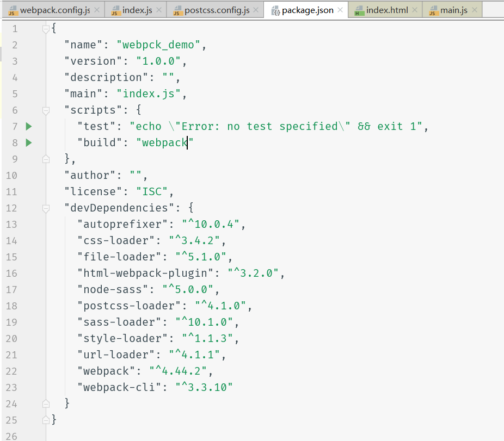
Task: Close the index.js tab
Action: coord(159,10)
